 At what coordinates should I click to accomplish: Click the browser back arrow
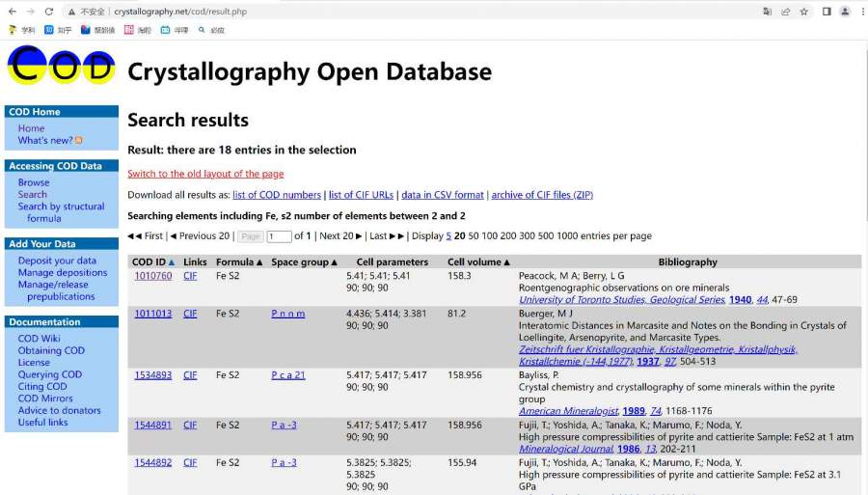click(x=13, y=11)
